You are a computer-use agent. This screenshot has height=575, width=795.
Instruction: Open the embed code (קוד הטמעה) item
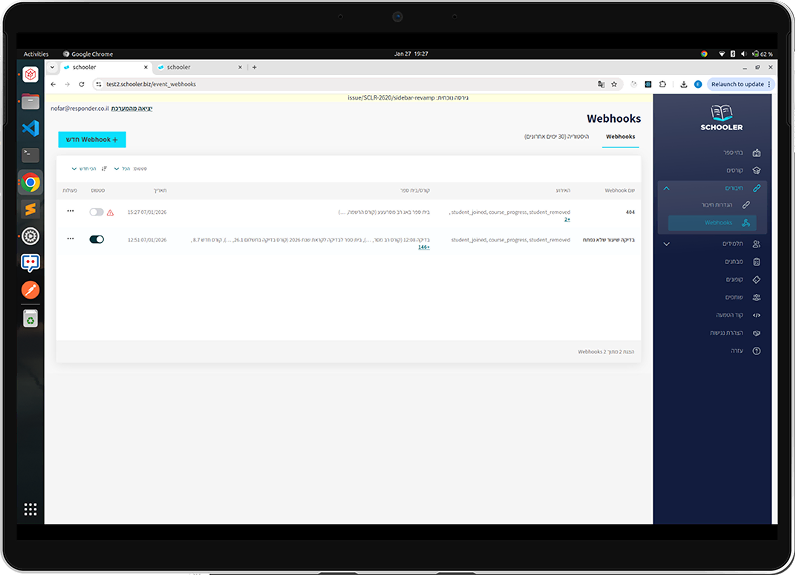(738, 315)
